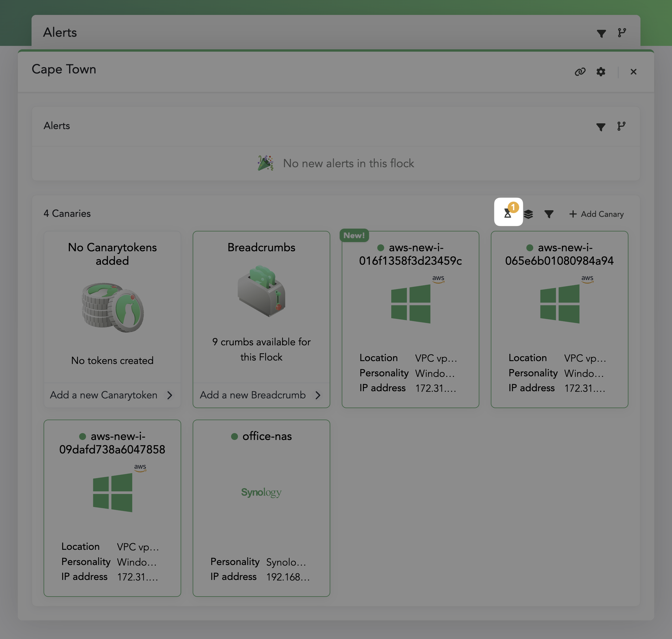Click the top Alerts bar branch icon
The image size is (672, 639).
pyautogui.click(x=622, y=33)
